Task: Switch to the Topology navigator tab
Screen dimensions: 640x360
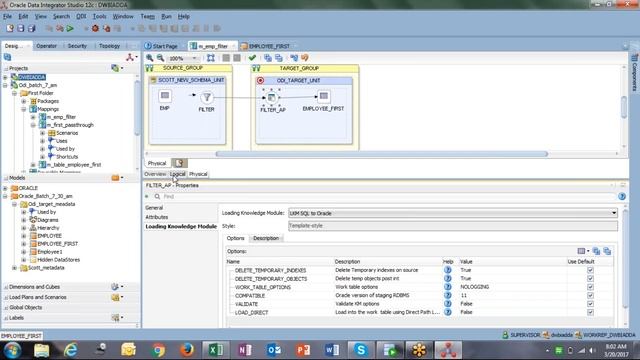Action: coord(109,46)
